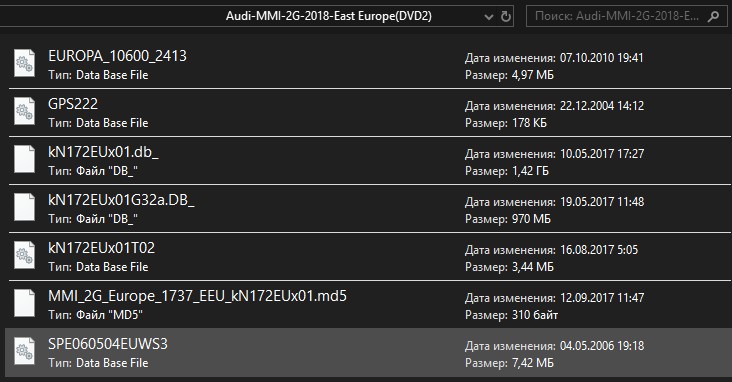Image resolution: width=732 pixels, height=382 pixels.
Task: Click the EUROPA_10600_2413 file icon
Action: (x=24, y=63)
